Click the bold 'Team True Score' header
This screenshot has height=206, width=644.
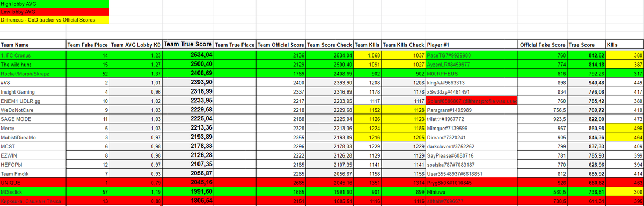[188, 45]
